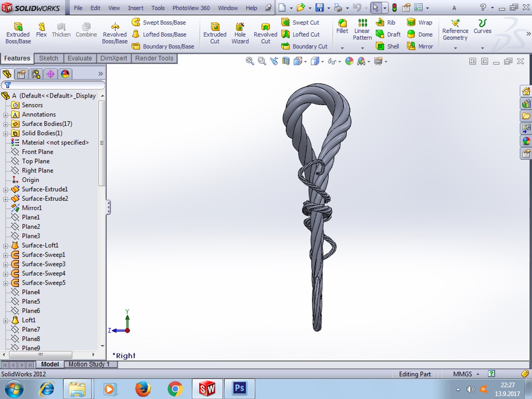Select the Dome feature
This screenshot has width=532, height=399.
point(420,34)
